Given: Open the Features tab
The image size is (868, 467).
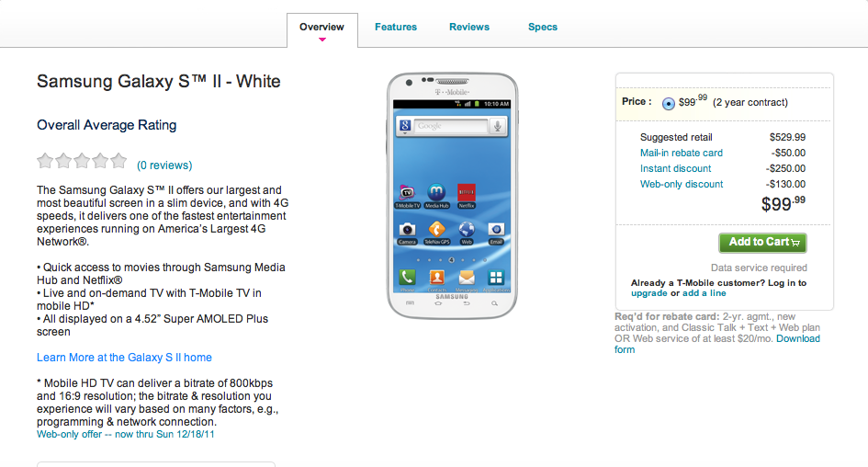Looking at the screenshot, I should coord(396,27).
